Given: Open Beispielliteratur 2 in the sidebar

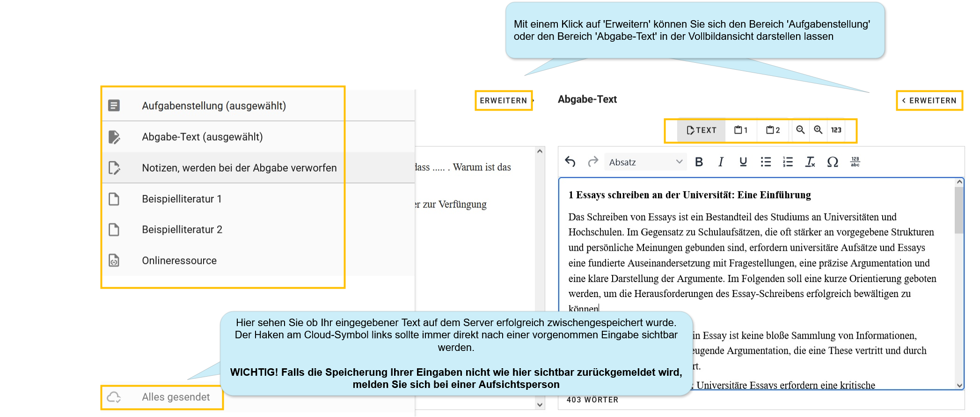Looking at the screenshot, I should pos(258,230).
